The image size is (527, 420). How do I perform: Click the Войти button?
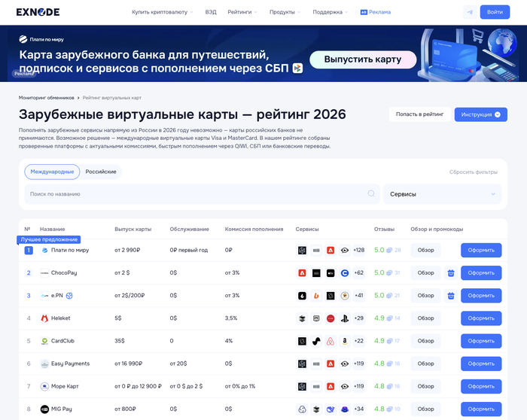[495, 12]
